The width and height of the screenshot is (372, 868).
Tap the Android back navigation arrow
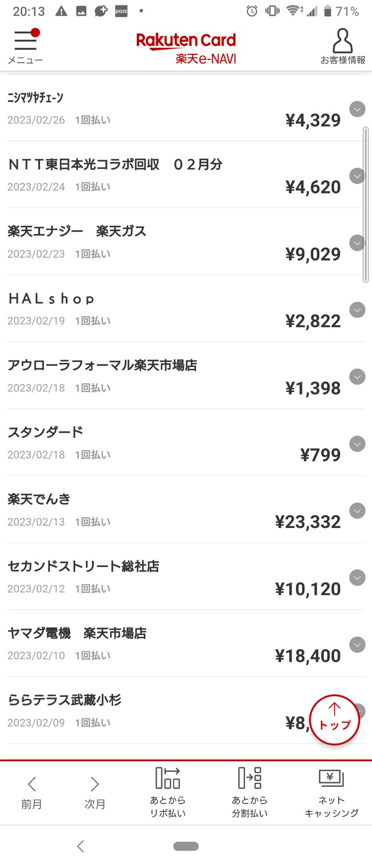pos(80,846)
